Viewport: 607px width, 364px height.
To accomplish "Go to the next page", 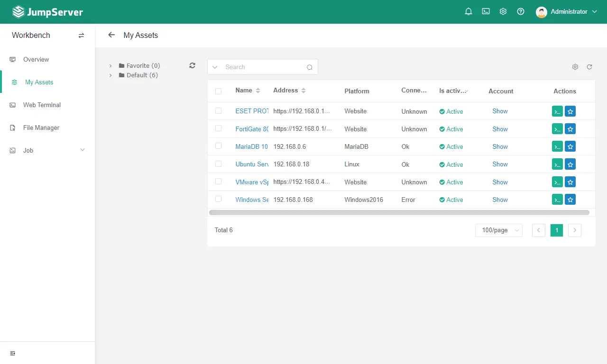I will point(575,230).
